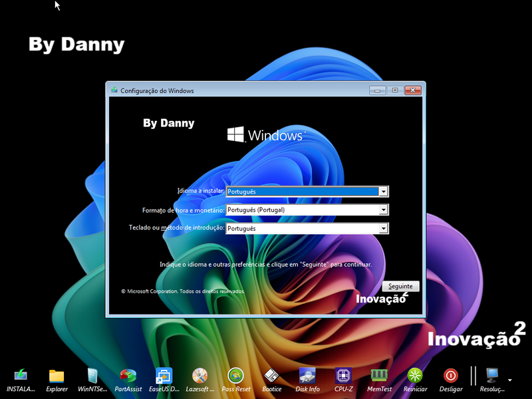Open the Idioma a instalar dropdown arrow
532x399 pixels.
point(384,192)
